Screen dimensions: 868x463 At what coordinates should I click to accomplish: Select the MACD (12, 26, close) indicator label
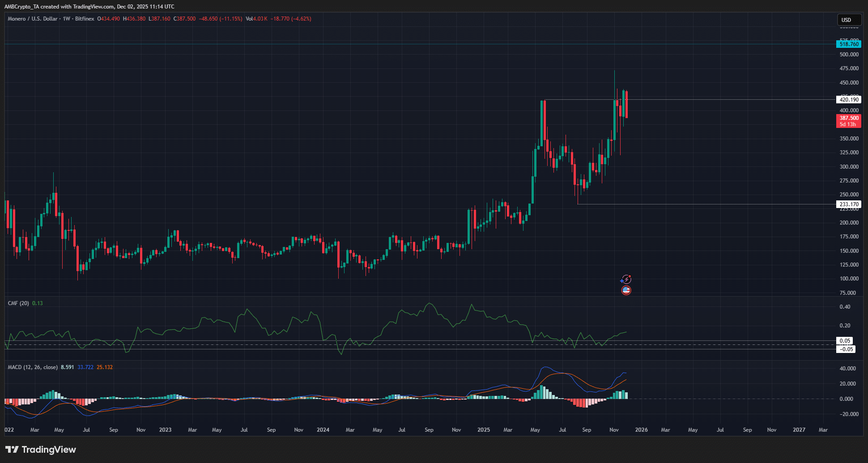[x=33, y=367]
